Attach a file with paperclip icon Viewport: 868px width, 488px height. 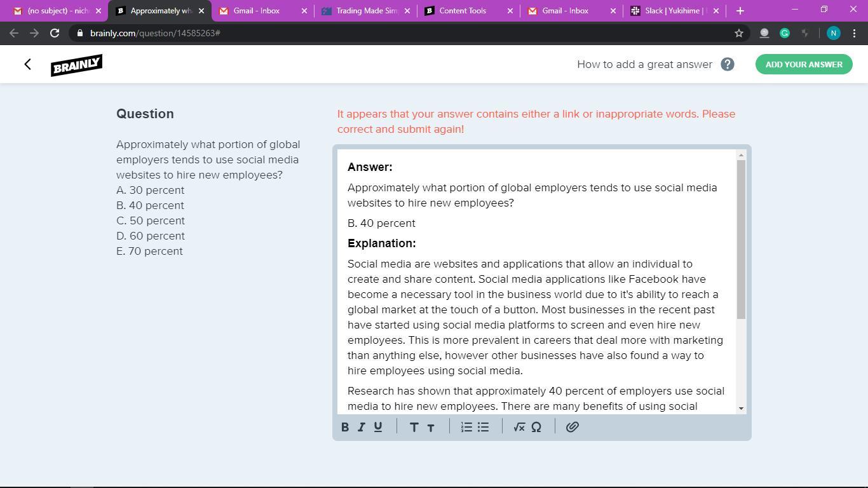572,427
